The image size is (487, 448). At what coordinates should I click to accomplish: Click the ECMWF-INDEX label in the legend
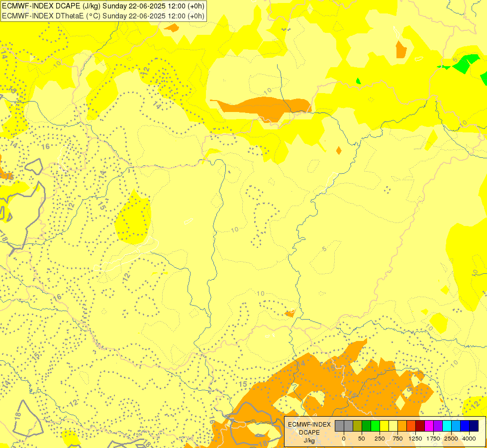point(309,425)
